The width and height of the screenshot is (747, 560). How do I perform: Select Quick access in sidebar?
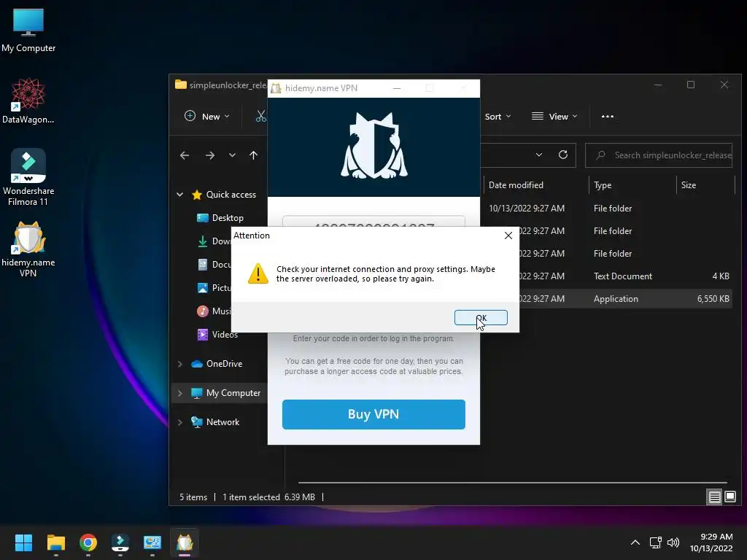(224, 194)
